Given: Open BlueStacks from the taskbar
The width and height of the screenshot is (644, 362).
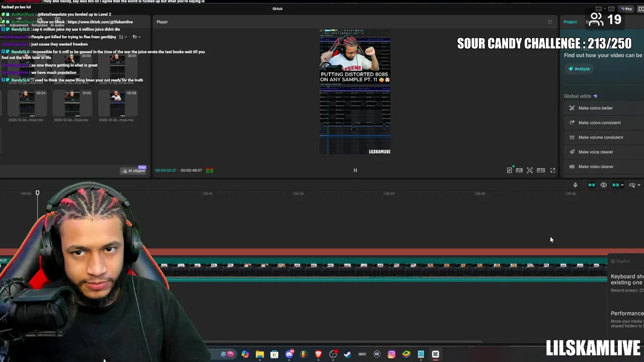Looking at the screenshot, I should 406,354.
